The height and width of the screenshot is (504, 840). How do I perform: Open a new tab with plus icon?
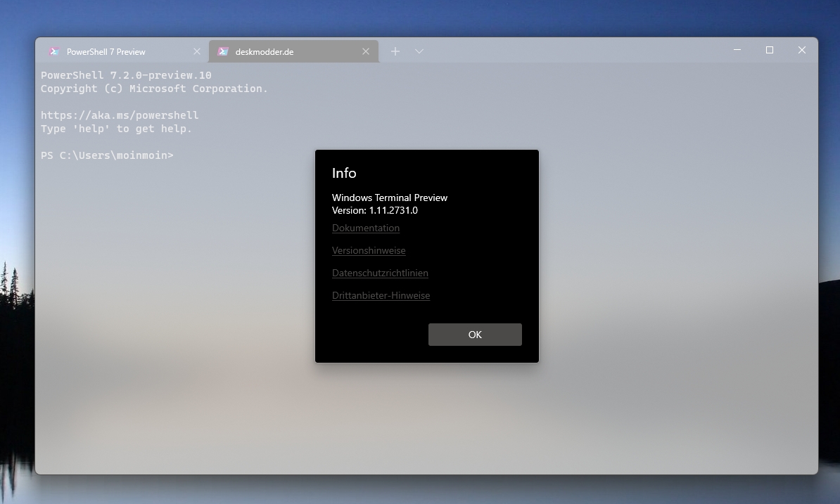(395, 51)
